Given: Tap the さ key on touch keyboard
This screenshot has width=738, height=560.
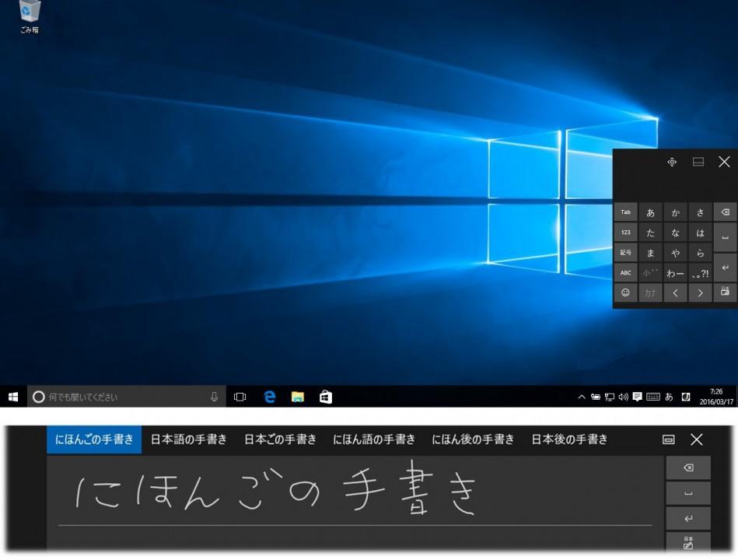Looking at the screenshot, I should [x=700, y=212].
